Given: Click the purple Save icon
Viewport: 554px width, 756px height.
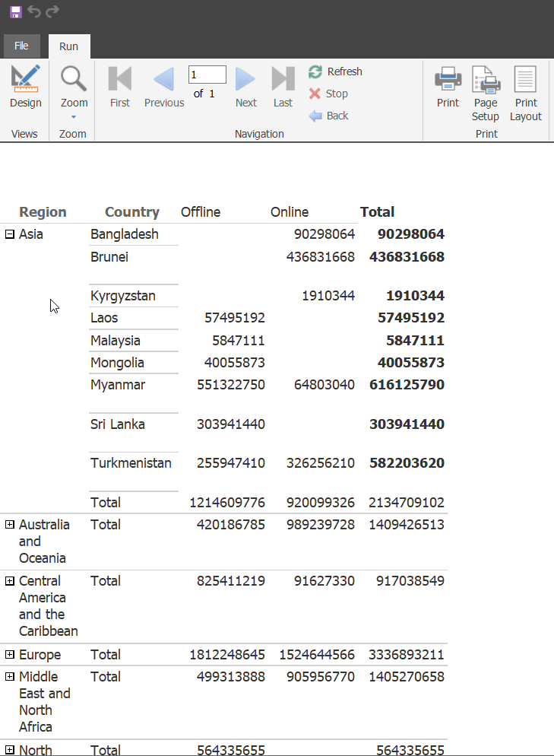Looking at the screenshot, I should (x=16, y=11).
